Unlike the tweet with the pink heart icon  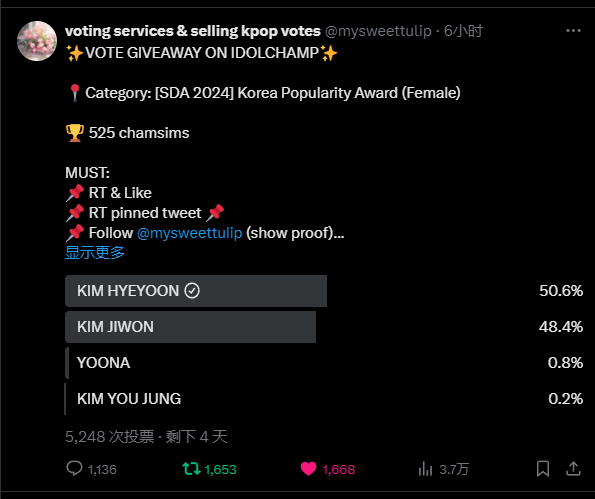tap(308, 469)
